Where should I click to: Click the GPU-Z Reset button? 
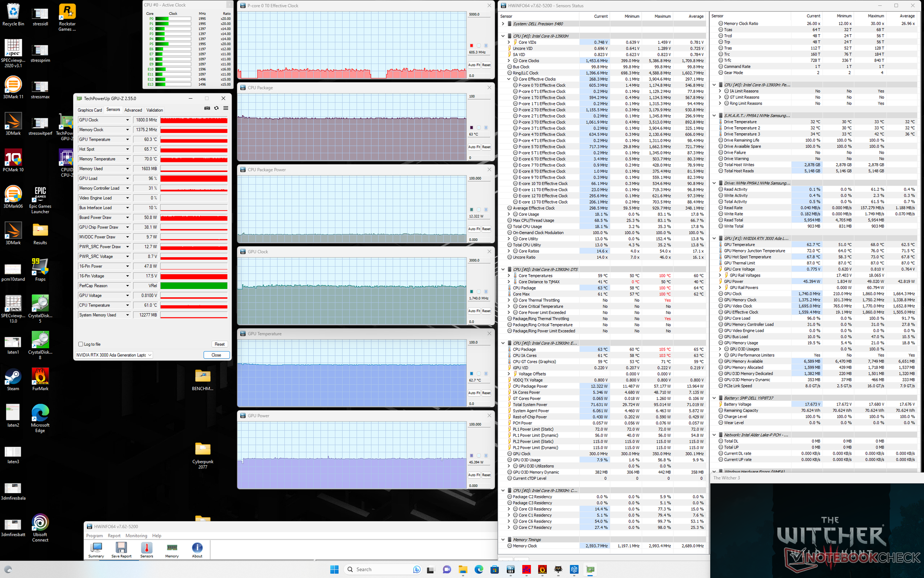[219, 344]
